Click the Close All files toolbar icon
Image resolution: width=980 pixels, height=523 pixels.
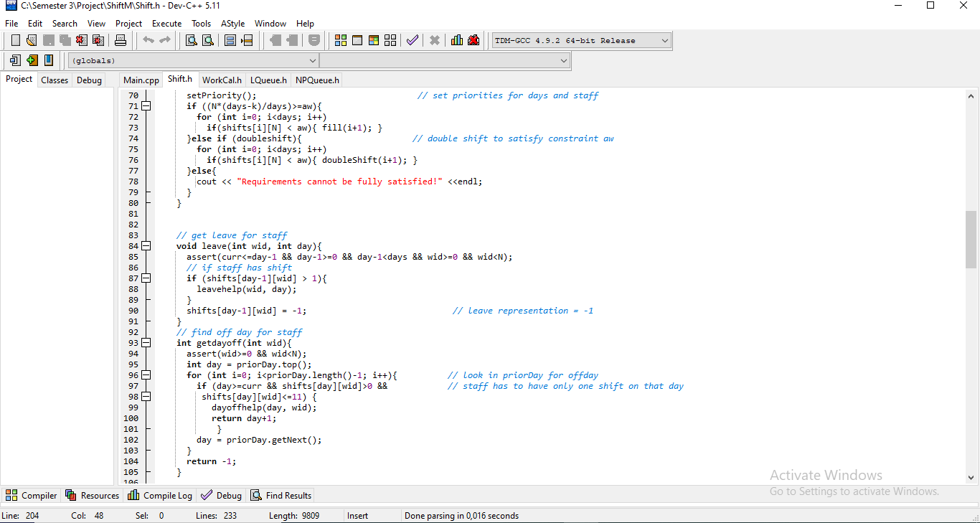[x=98, y=40]
